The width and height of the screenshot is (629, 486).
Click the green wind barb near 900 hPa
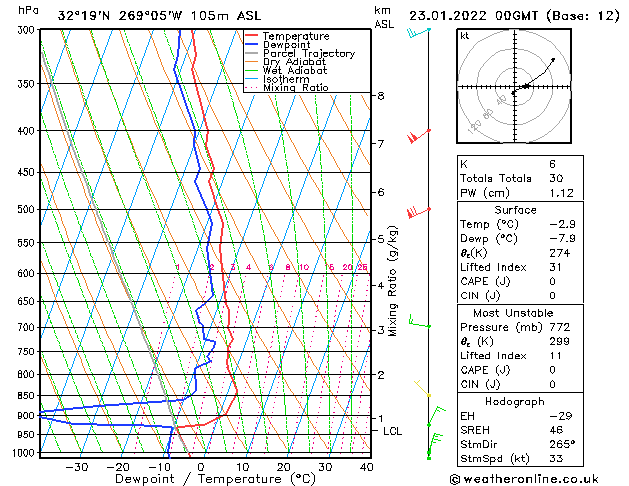[x=436, y=416]
